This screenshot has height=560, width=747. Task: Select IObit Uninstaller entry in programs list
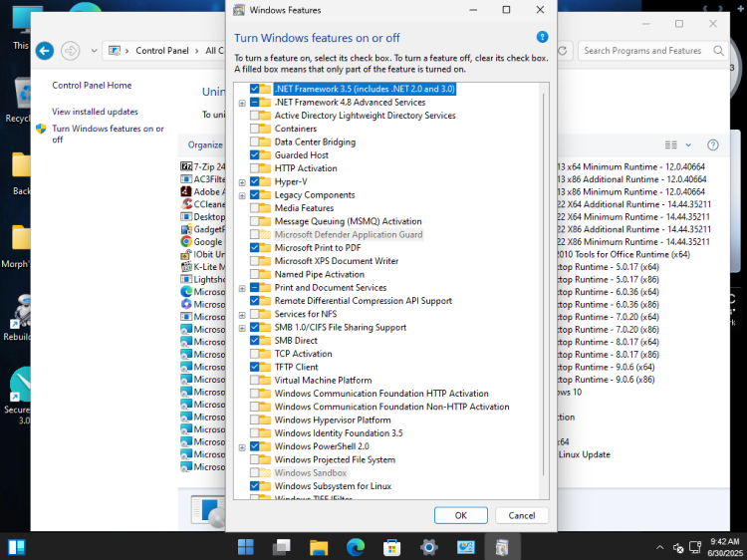point(203,254)
